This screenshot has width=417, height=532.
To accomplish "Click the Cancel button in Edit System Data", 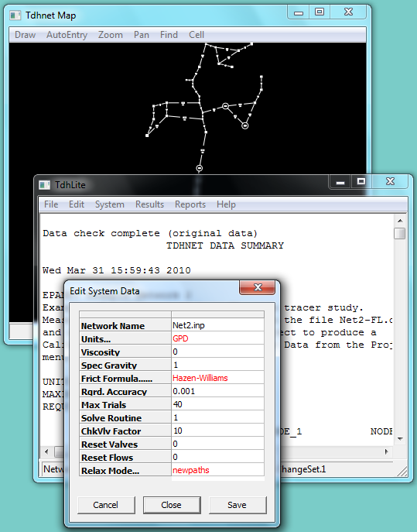I will [106, 505].
